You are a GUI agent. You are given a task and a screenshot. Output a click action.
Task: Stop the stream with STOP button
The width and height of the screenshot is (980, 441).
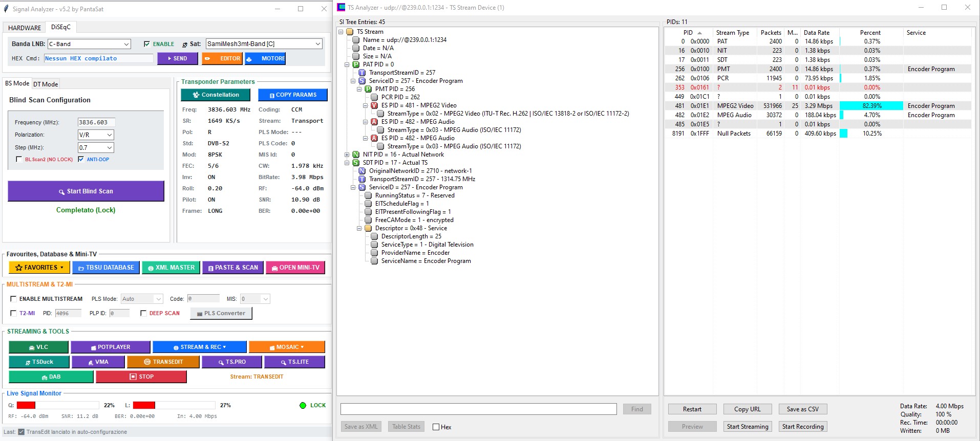(141, 377)
